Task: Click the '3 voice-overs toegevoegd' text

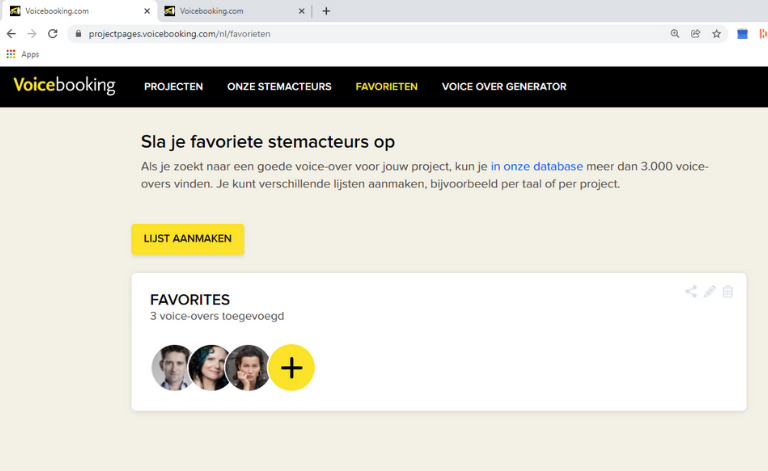Action: point(217,316)
